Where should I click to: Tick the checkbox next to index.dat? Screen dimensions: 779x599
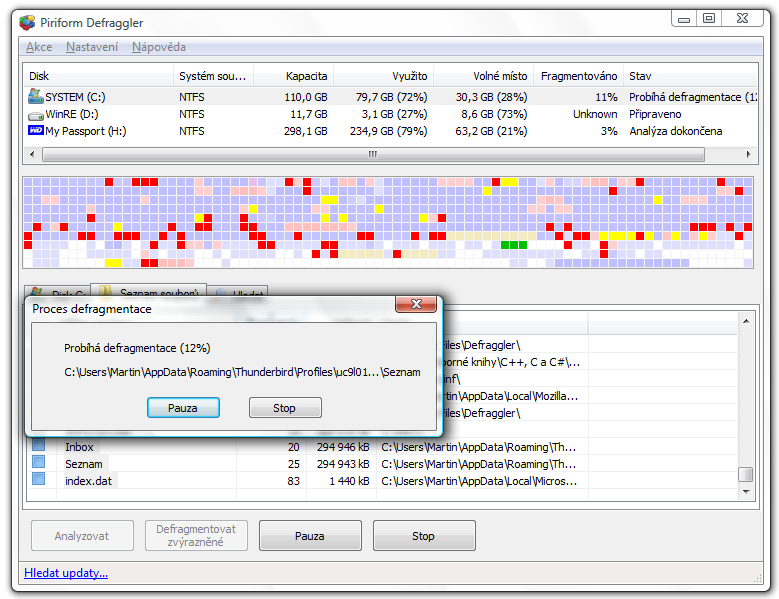pos(39,479)
